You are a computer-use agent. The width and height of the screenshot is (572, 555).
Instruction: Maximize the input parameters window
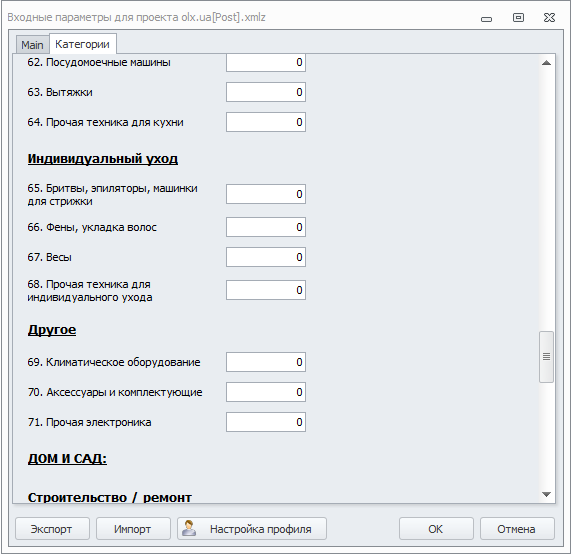tap(518, 18)
